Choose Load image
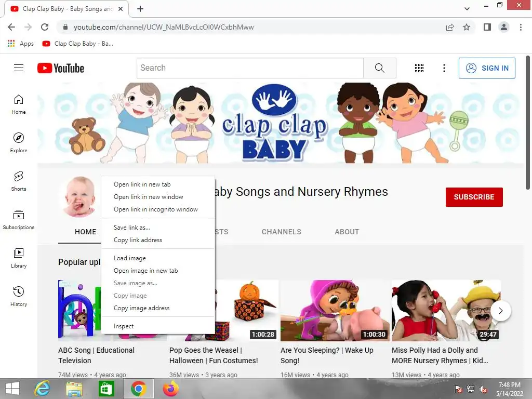The height and width of the screenshot is (399, 532). point(158,258)
